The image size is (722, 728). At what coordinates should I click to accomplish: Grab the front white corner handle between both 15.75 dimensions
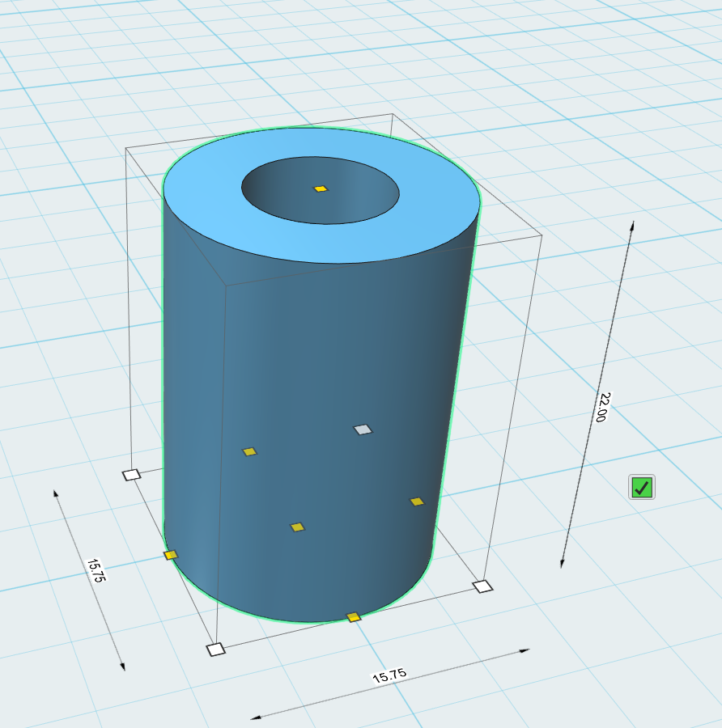[215, 649]
